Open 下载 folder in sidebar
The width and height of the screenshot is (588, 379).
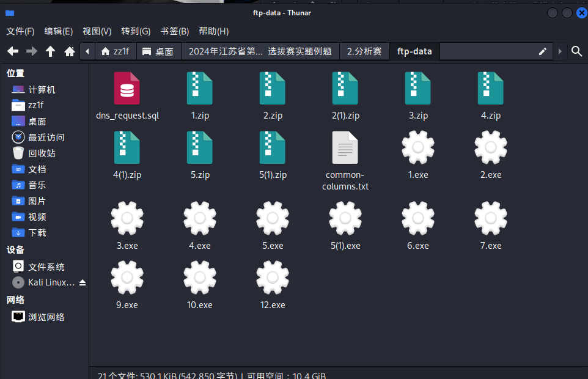pyautogui.click(x=37, y=233)
